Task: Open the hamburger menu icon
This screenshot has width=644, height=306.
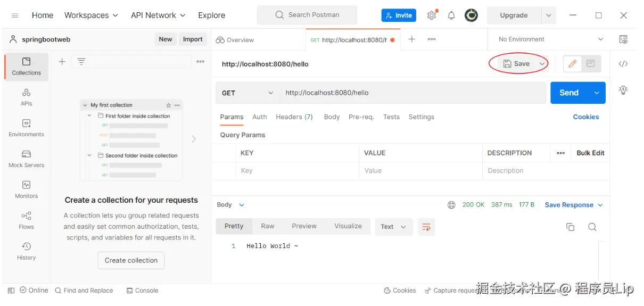Action: pyautogui.click(x=15, y=15)
